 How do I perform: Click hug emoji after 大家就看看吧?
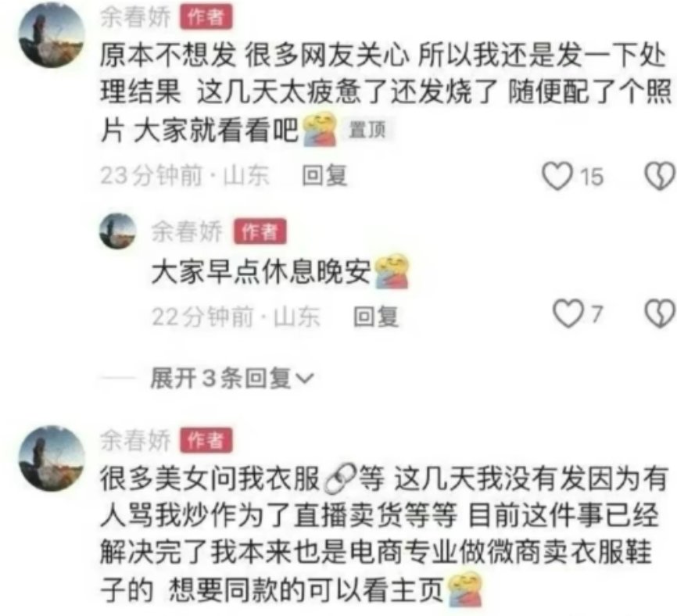click(x=320, y=129)
